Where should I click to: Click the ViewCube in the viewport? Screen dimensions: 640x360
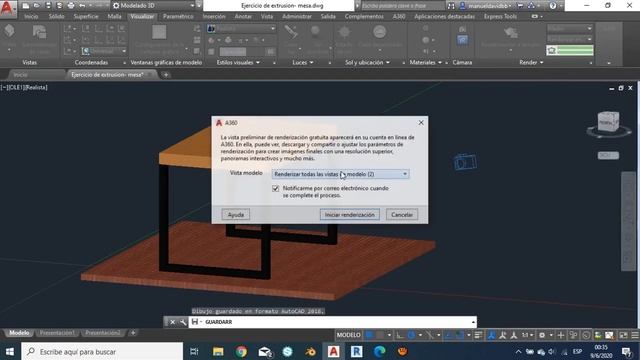608,122
